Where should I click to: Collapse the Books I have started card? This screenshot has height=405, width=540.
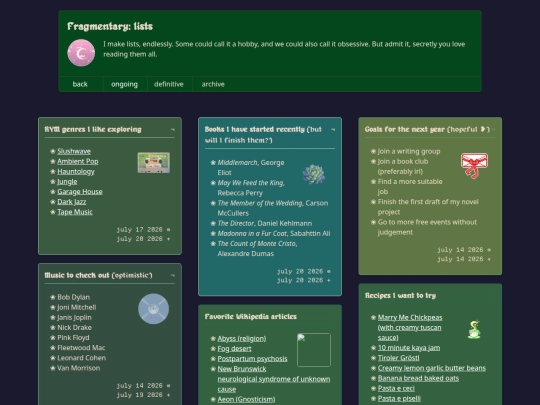coord(333,129)
